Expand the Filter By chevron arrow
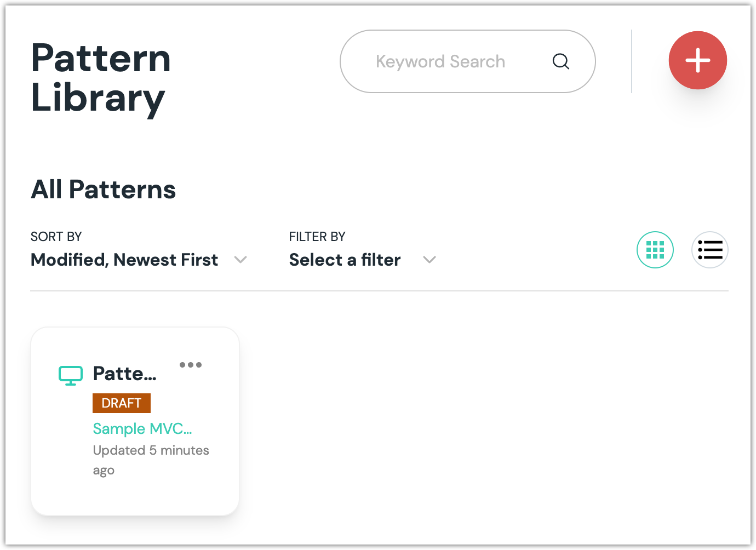This screenshot has width=756, height=550. [x=429, y=260]
